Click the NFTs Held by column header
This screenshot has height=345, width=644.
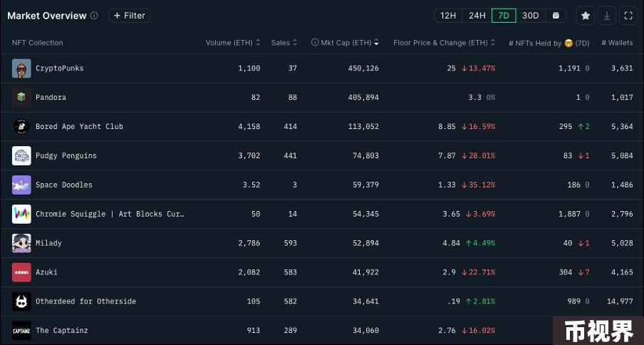coord(549,43)
